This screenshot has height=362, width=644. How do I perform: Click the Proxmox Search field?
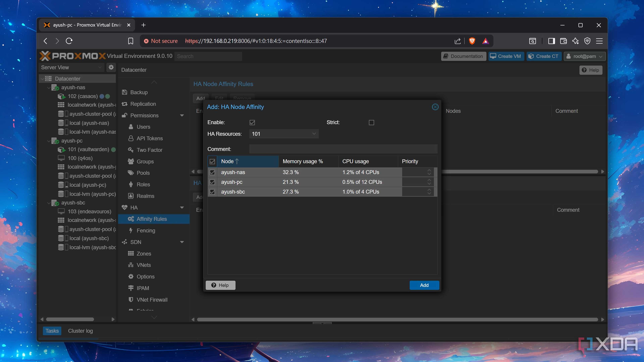click(x=208, y=56)
